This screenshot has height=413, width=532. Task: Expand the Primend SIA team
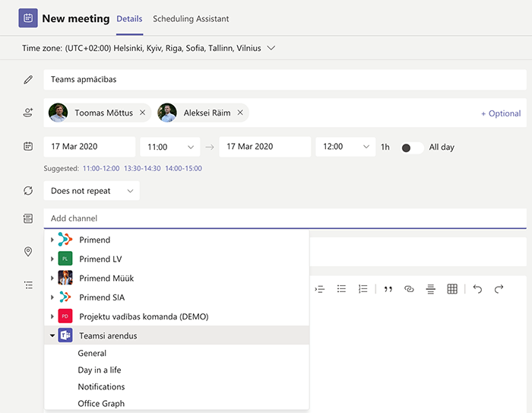(52, 297)
